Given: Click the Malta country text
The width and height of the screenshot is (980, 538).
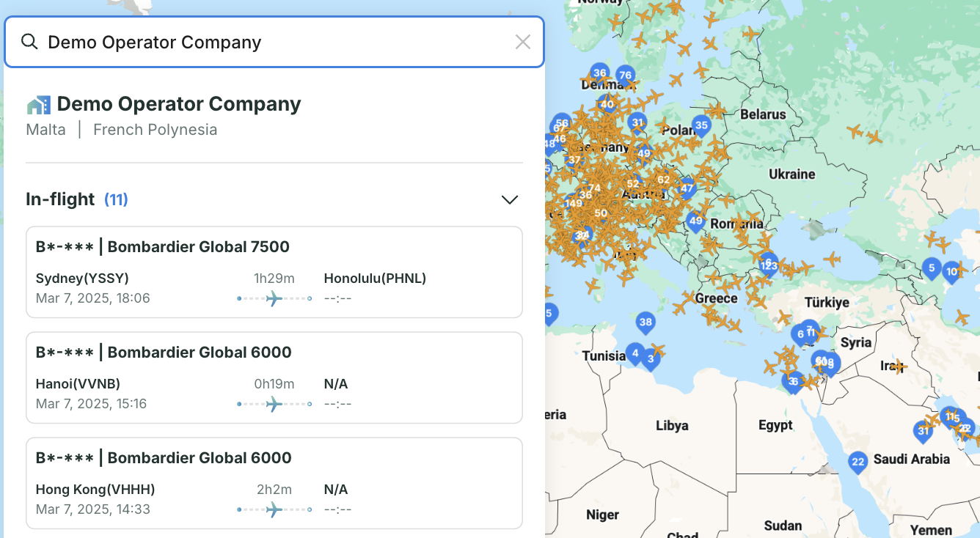Looking at the screenshot, I should tap(45, 130).
